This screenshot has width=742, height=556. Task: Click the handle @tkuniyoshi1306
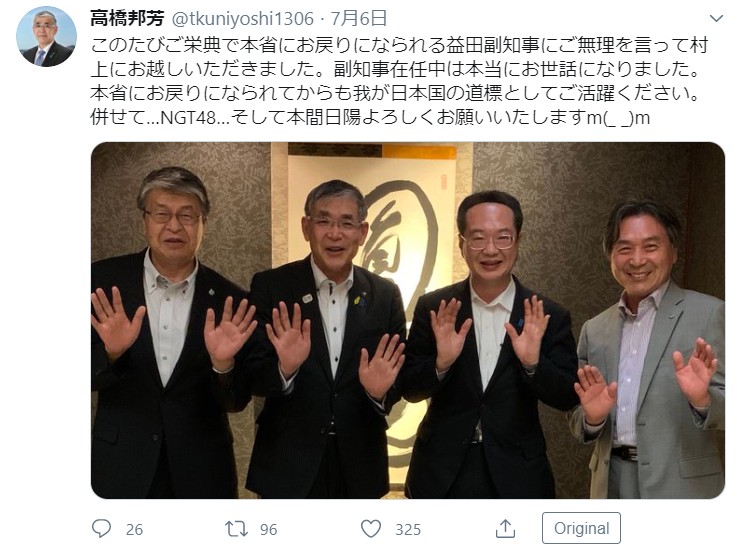[242, 18]
